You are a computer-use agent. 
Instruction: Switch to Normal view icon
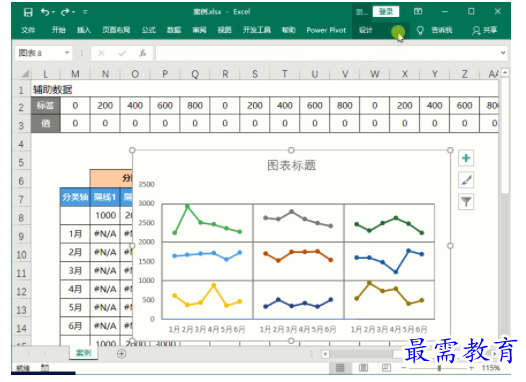tap(340, 368)
